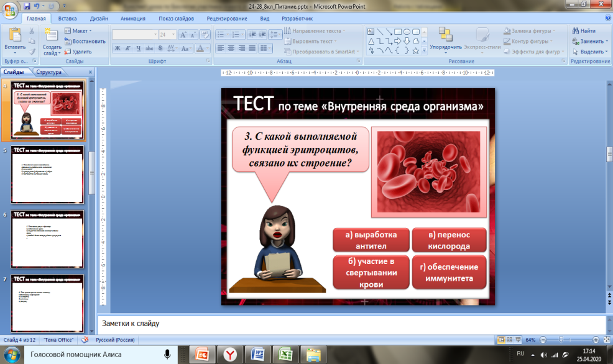Open the Layout (Макет) dropdown
Screen dimensions: 613x364
click(80, 30)
